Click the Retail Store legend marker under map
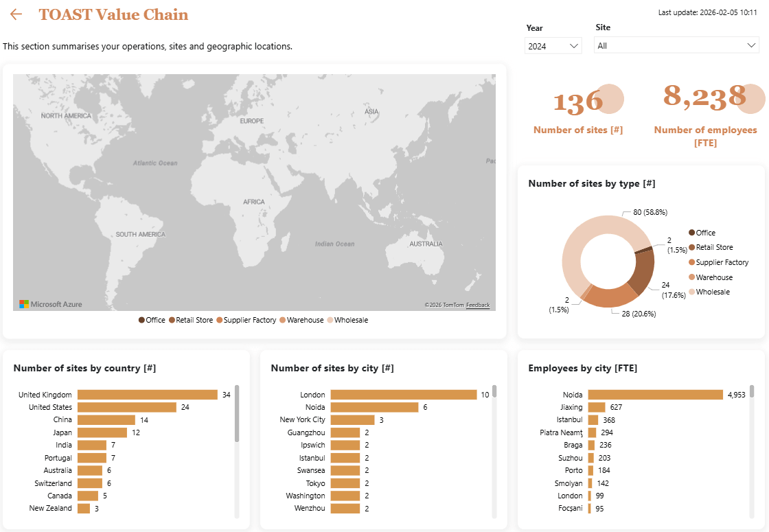Screen dimensions: 769x532 tap(172, 320)
